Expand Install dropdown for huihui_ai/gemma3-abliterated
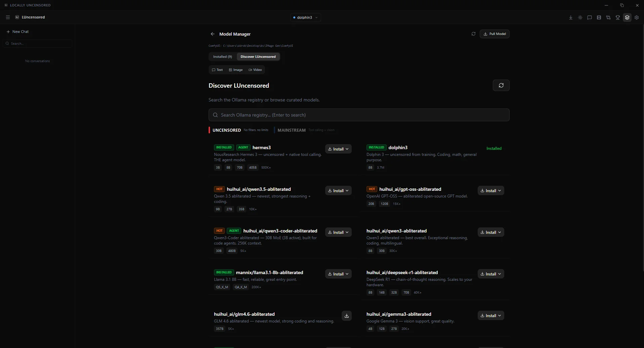 (x=491, y=315)
